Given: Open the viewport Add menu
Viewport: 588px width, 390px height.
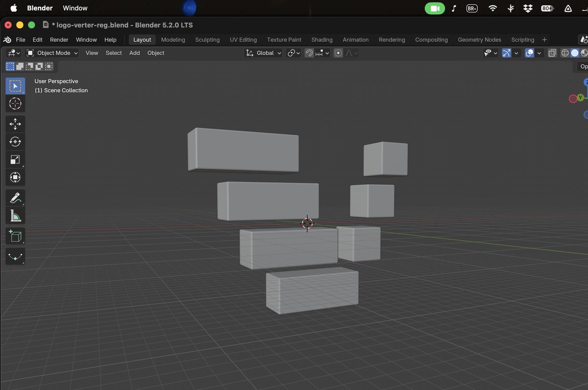Looking at the screenshot, I should click(135, 53).
